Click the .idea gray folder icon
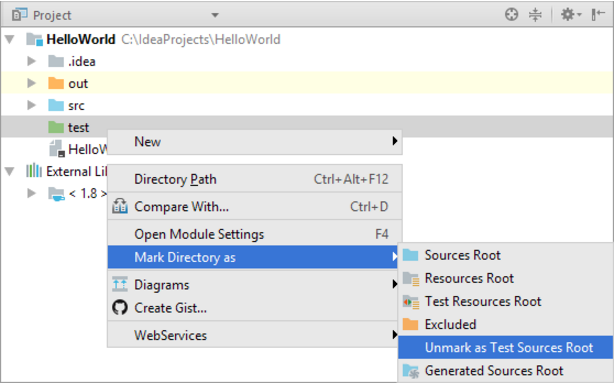 (x=56, y=61)
